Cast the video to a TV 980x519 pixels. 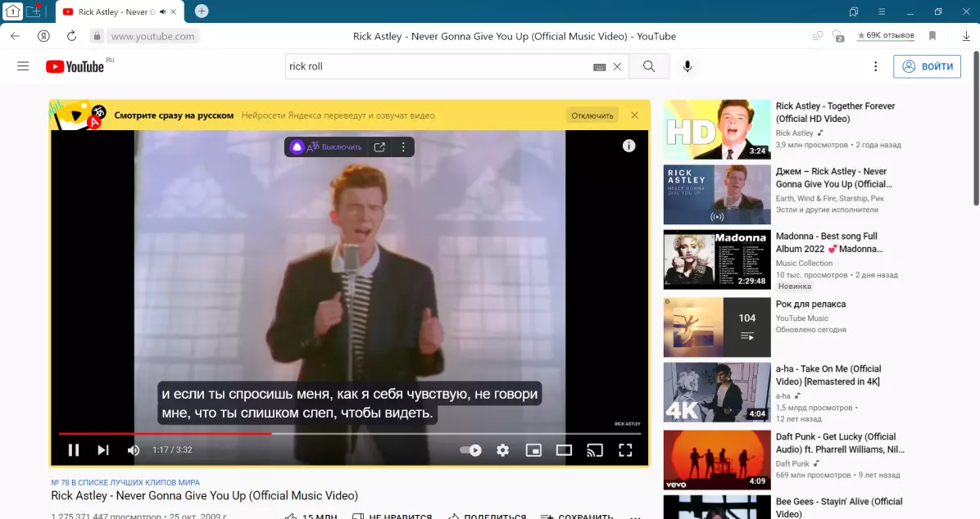click(594, 449)
